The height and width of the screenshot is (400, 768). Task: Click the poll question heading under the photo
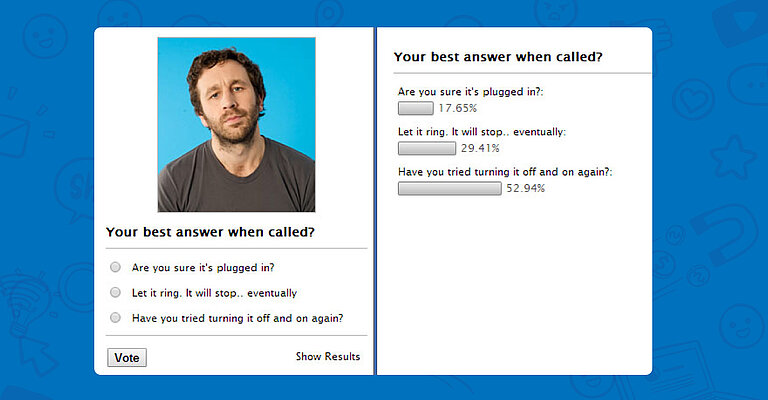pyautogui.click(x=211, y=232)
